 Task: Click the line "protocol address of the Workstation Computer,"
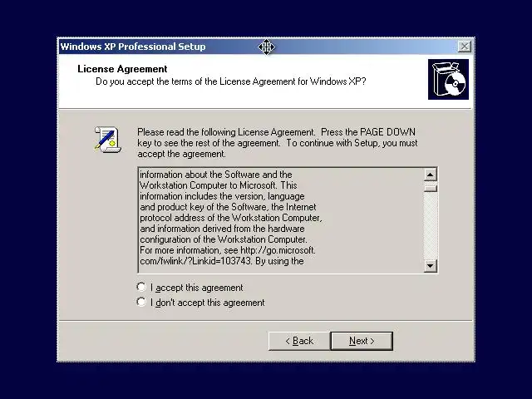[231, 218]
